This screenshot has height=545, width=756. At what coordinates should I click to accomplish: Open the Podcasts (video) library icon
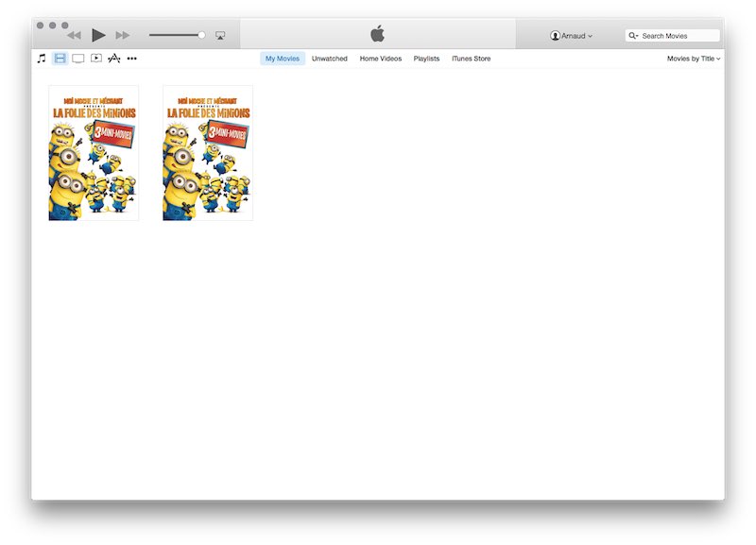(96, 59)
